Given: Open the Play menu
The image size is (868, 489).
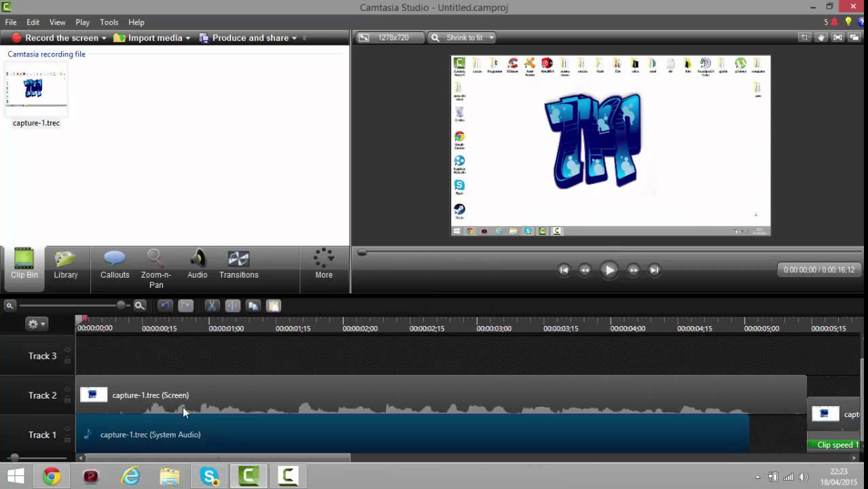Looking at the screenshot, I should pos(83,22).
